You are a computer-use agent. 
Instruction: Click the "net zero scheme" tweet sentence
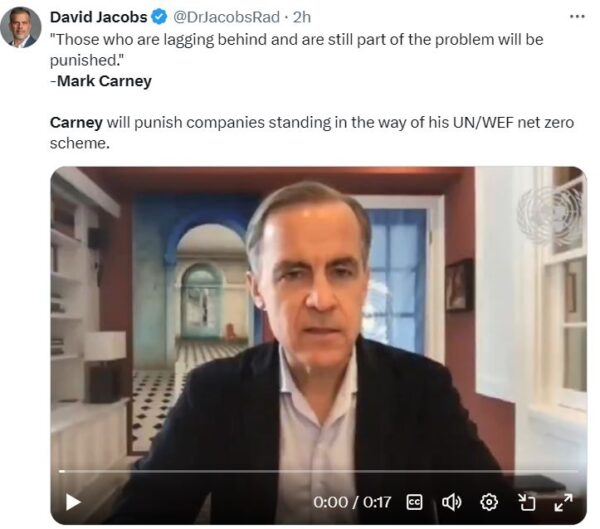312,133
